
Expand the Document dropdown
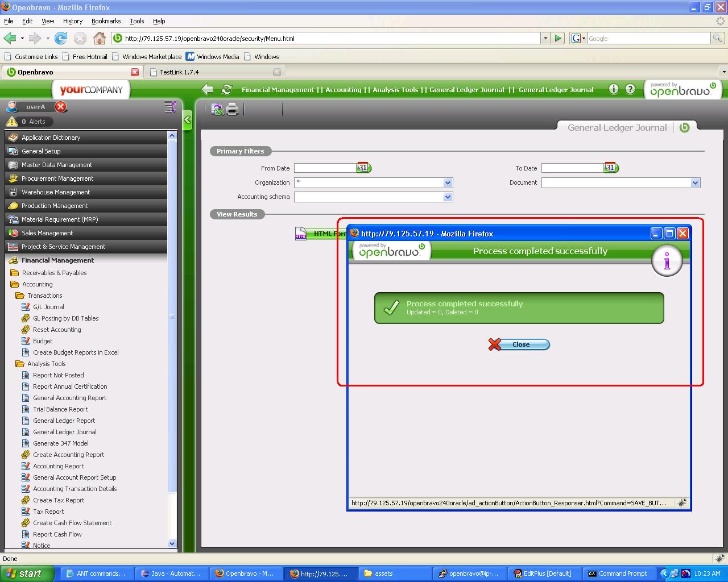click(695, 182)
